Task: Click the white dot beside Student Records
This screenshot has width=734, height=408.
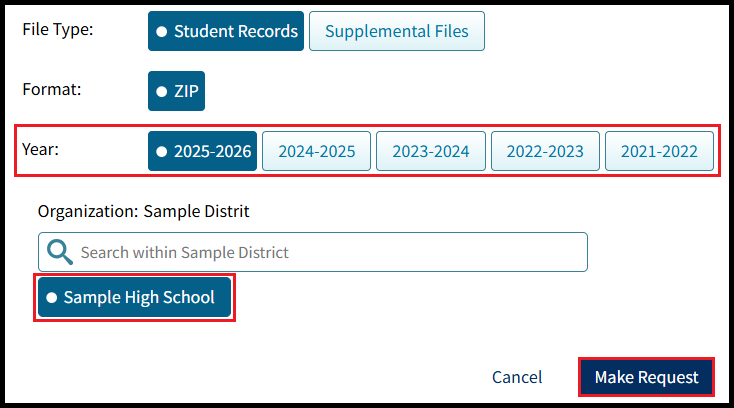Action: [162, 32]
